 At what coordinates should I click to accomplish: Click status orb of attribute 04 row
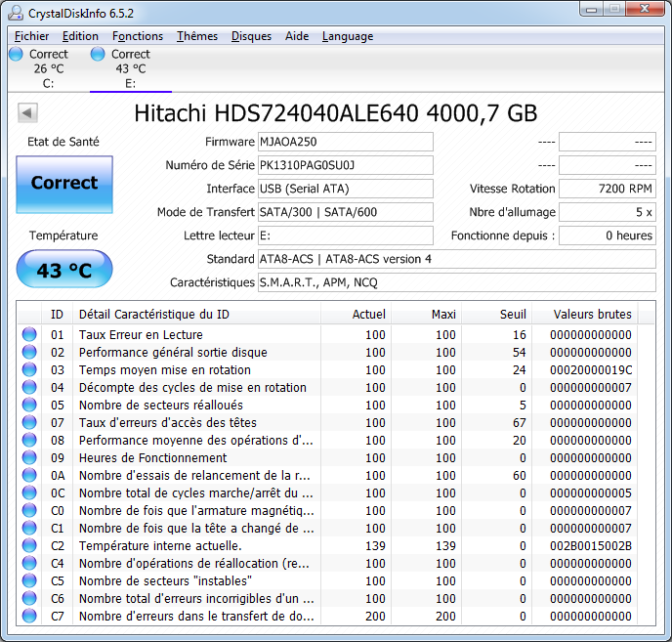[29, 387]
